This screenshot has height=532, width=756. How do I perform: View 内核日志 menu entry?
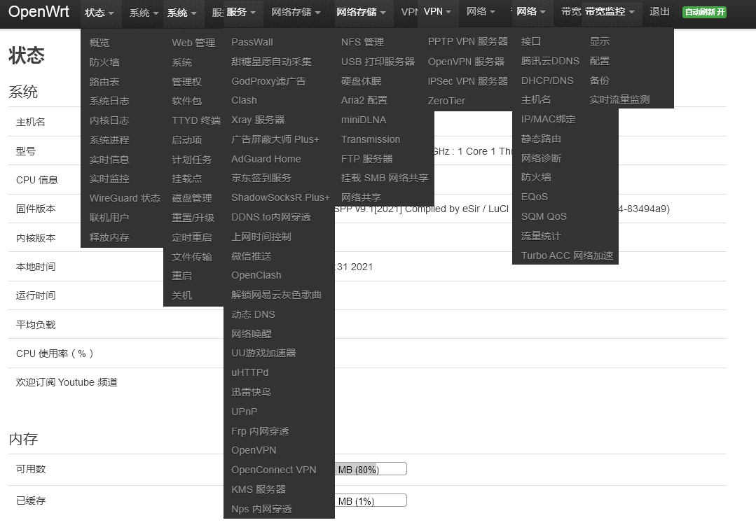click(109, 120)
